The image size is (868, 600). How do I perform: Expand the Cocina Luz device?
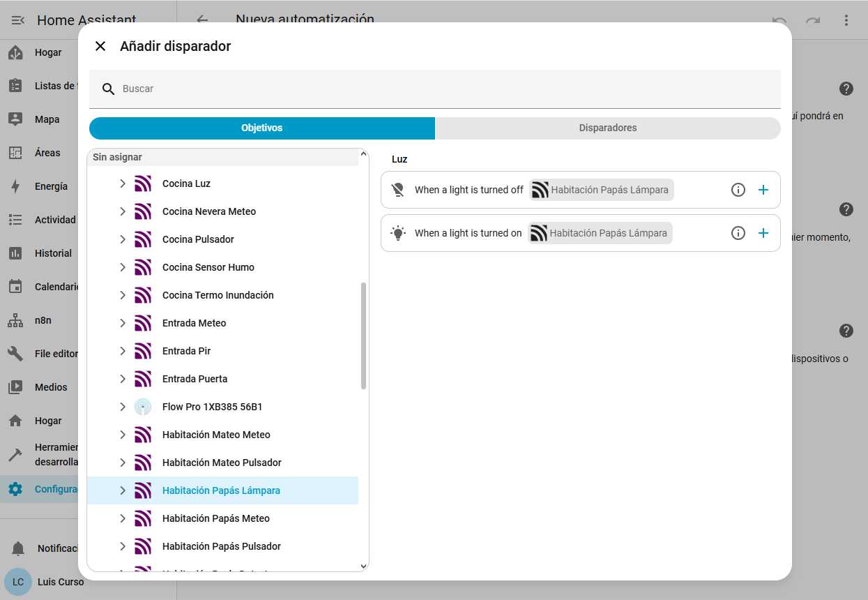coord(123,183)
